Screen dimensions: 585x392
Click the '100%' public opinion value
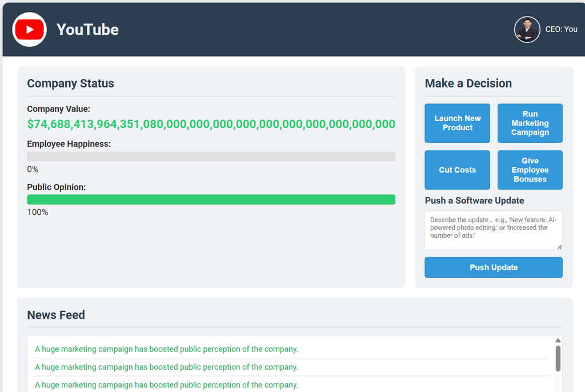pos(37,212)
